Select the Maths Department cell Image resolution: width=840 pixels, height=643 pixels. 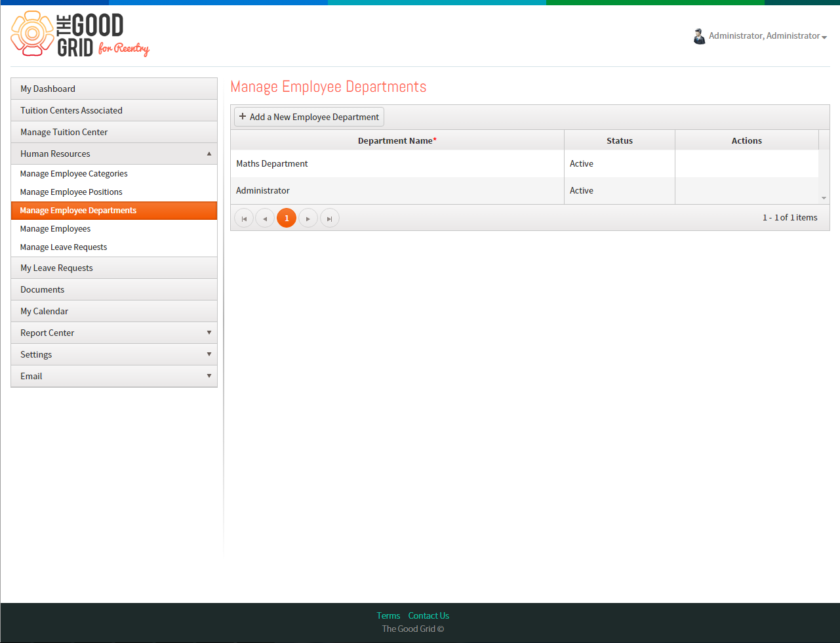tap(397, 163)
